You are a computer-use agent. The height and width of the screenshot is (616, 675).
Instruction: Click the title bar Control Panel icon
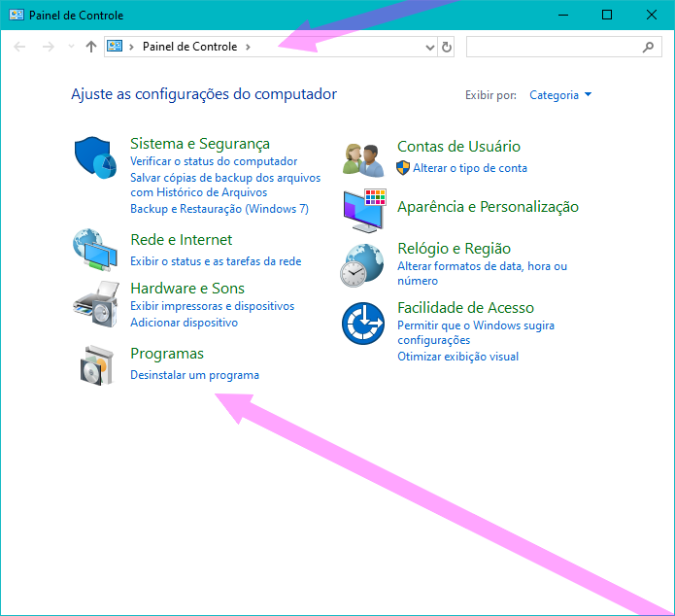(x=17, y=16)
